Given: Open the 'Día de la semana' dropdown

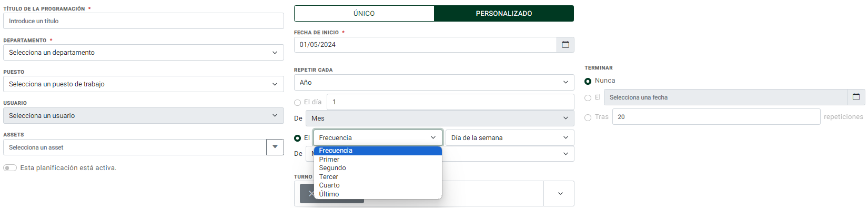Looking at the screenshot, I should pyautogui.click(x=510, y=138).
